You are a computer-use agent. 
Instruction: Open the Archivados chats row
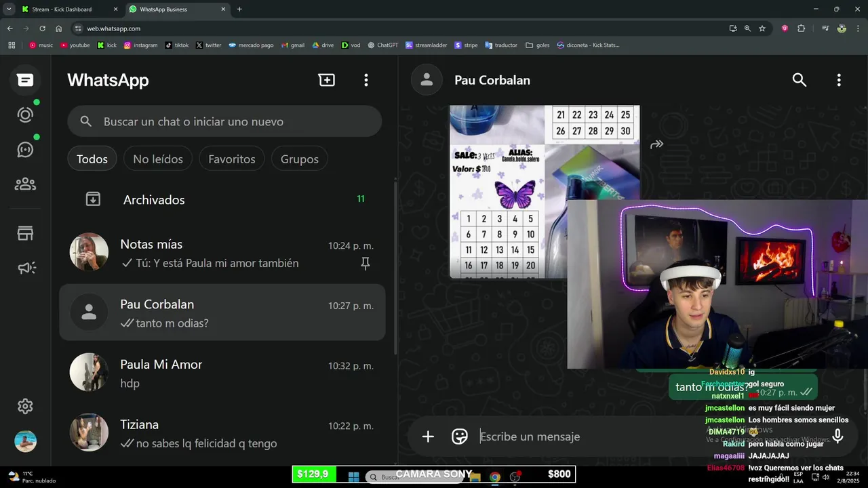click(222, 199)
